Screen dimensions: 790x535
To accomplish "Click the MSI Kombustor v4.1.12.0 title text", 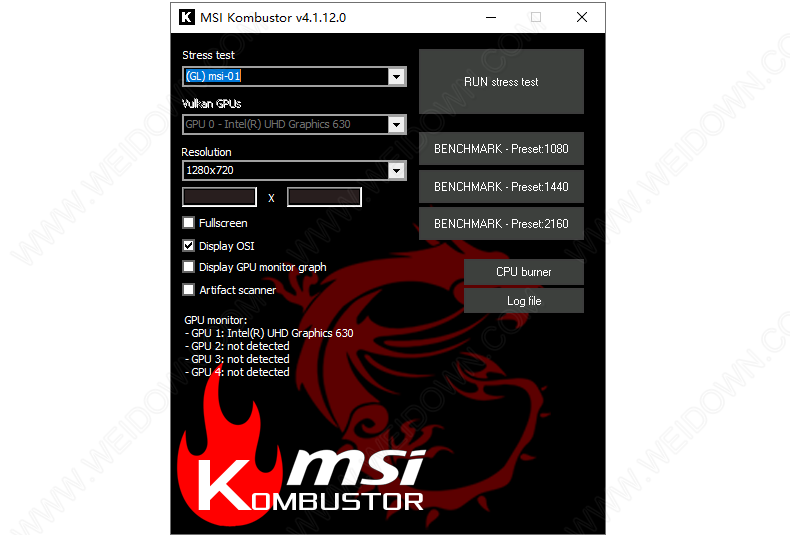I will pyautogui.click(x=273, y=18).
